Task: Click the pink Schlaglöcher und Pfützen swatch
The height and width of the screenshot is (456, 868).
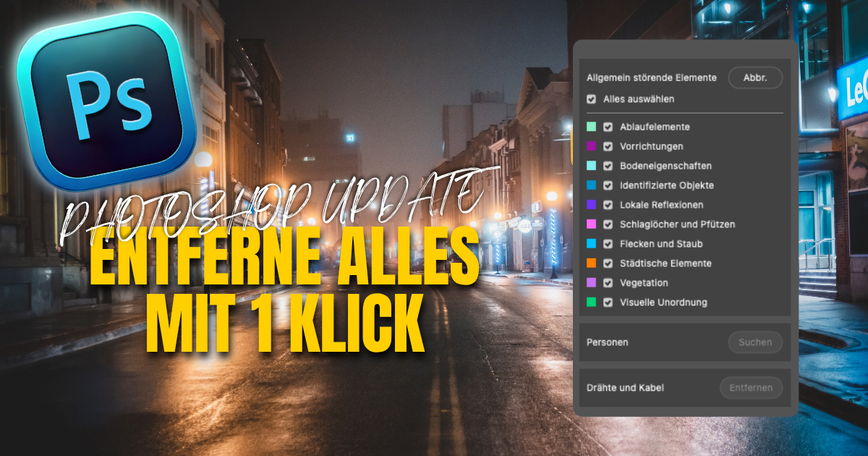Action: click(x=592, y=224)
